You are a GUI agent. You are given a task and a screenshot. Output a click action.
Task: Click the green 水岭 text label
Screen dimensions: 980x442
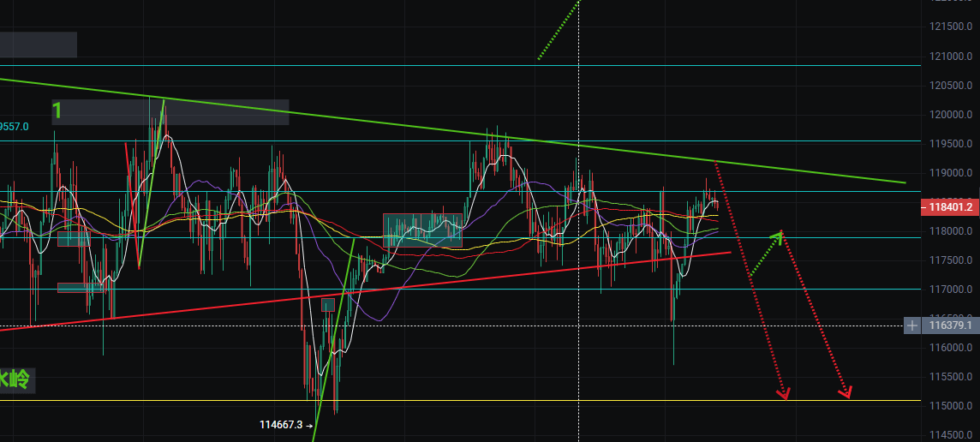[15, 380]
